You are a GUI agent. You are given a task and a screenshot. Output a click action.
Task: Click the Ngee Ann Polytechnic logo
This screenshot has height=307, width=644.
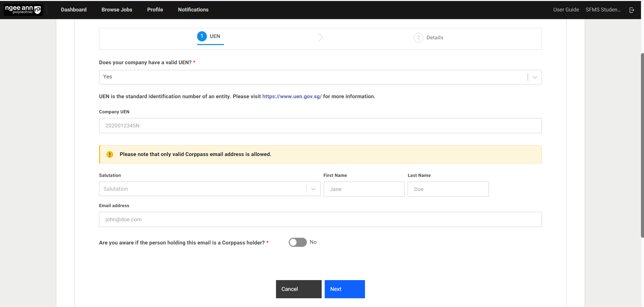click(x=23, y=10)
